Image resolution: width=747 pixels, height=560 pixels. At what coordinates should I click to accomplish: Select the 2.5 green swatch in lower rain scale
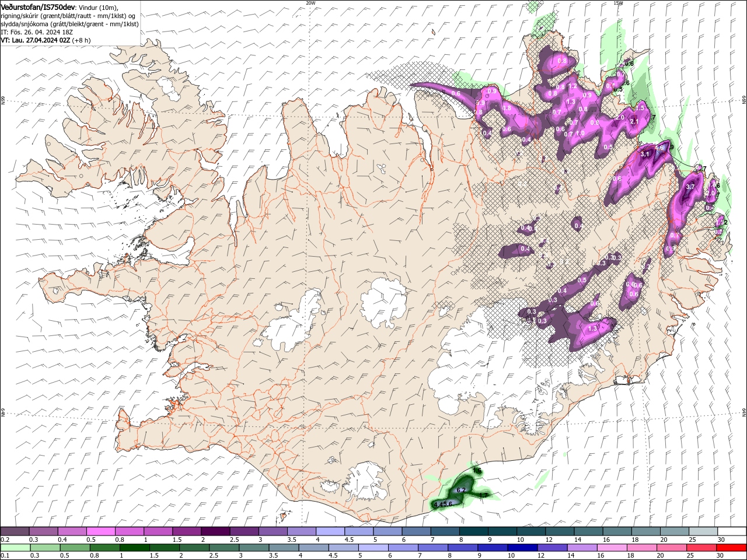click(224, 548)
